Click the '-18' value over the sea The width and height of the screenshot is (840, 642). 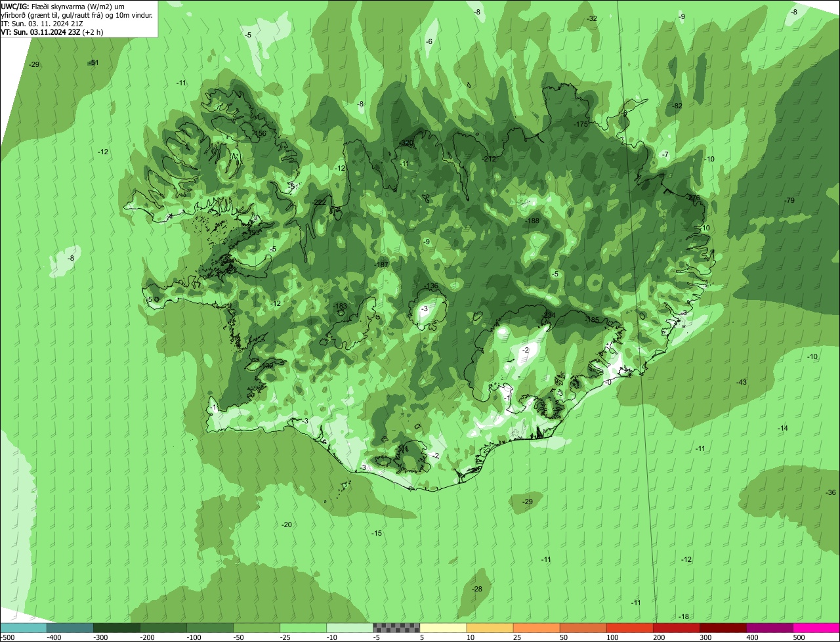[684, 616]
